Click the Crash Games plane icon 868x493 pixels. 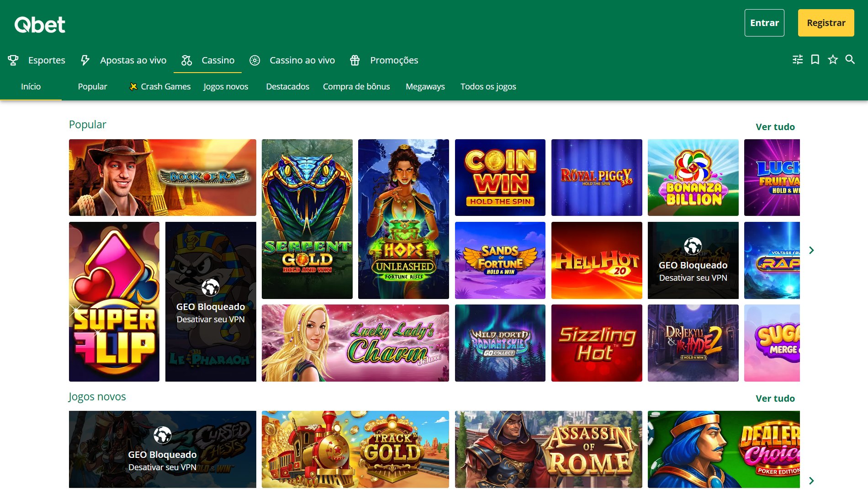[x=133, y=87]
